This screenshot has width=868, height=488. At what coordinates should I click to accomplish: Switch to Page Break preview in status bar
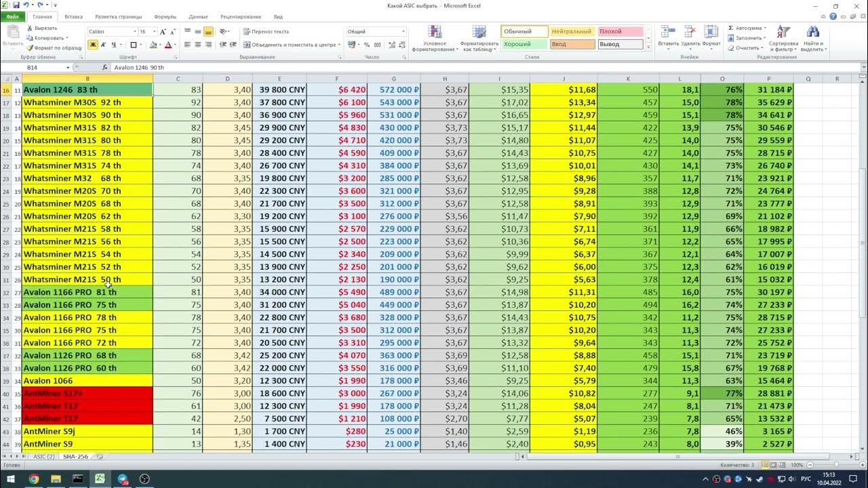(x=783, y=465)
